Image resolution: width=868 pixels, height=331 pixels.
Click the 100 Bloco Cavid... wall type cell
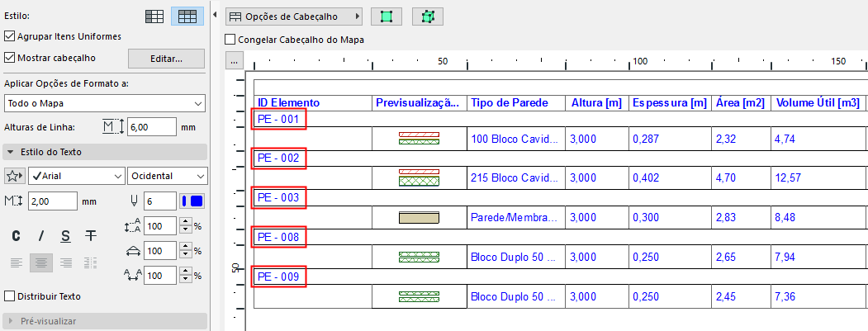pos(516,139)
